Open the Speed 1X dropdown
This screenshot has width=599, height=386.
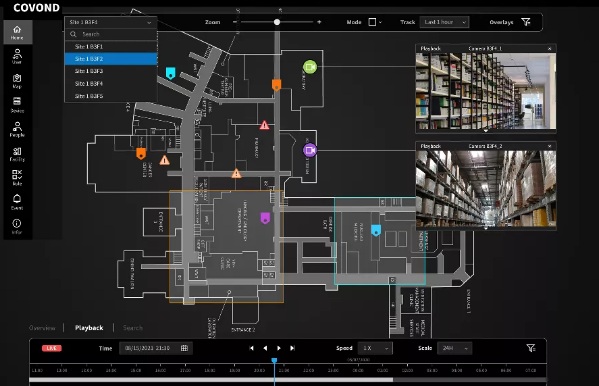click(x=375, y=348)
